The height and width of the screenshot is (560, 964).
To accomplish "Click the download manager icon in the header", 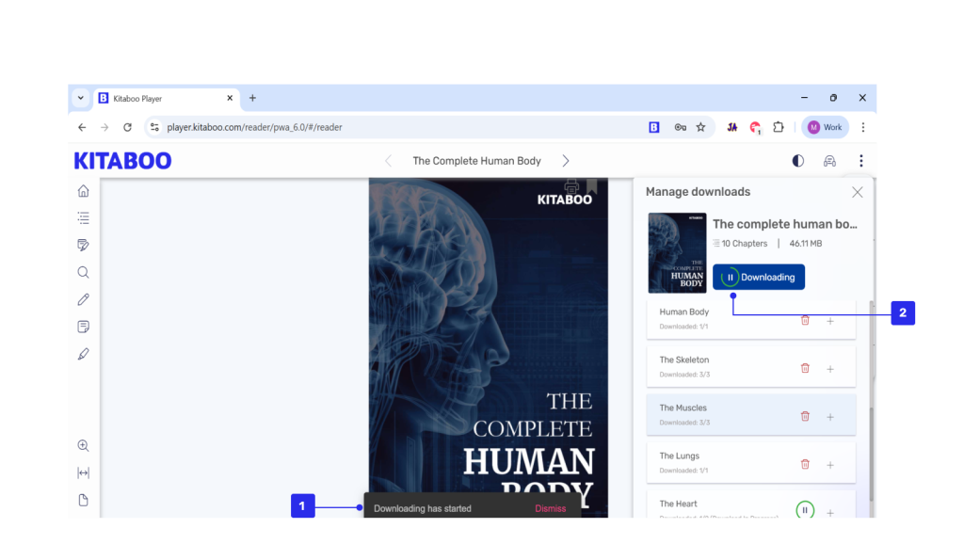I will point(829,161).
